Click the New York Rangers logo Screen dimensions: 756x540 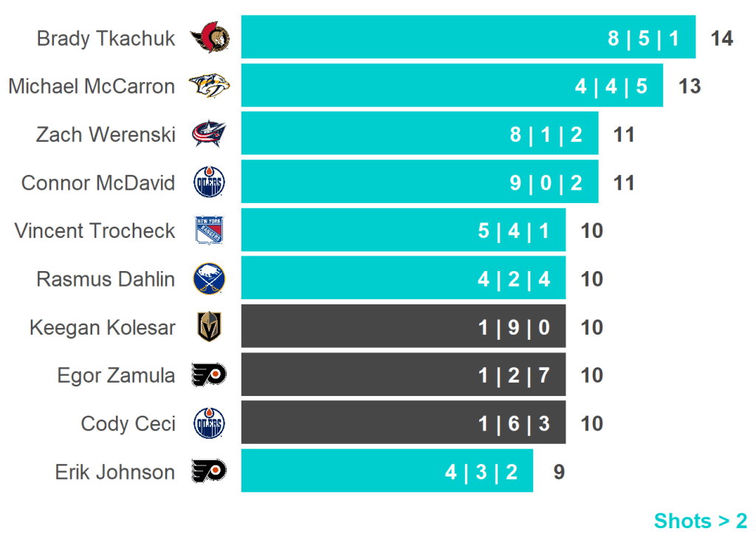pos(209,230)
